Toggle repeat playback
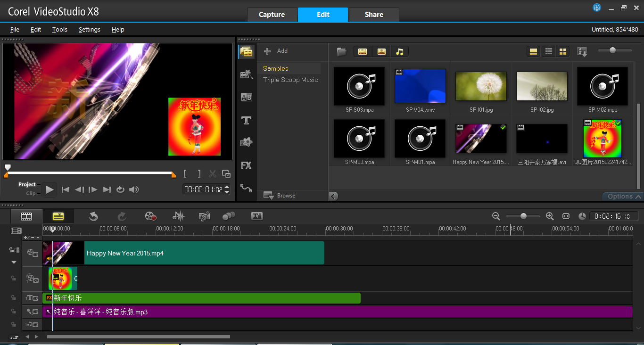 coord(120,189)
